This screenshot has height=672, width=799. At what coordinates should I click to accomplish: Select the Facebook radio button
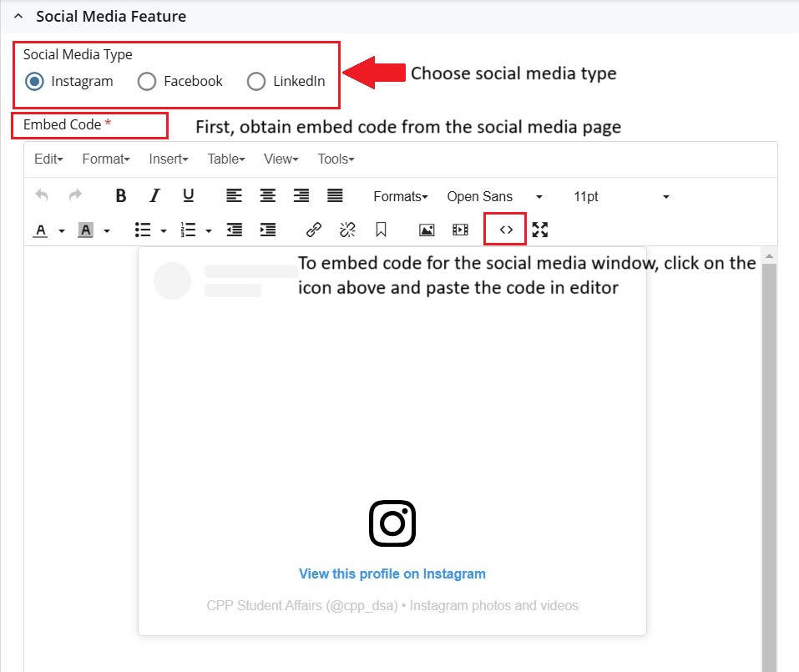pos(147,82)
